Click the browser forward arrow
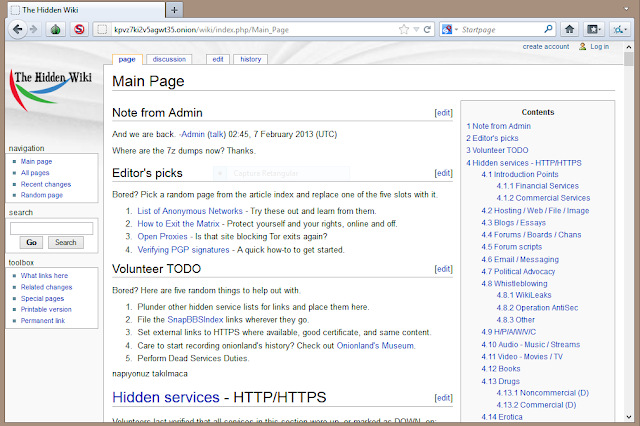Screen dimensions: 640x426 tap(34, 29)
